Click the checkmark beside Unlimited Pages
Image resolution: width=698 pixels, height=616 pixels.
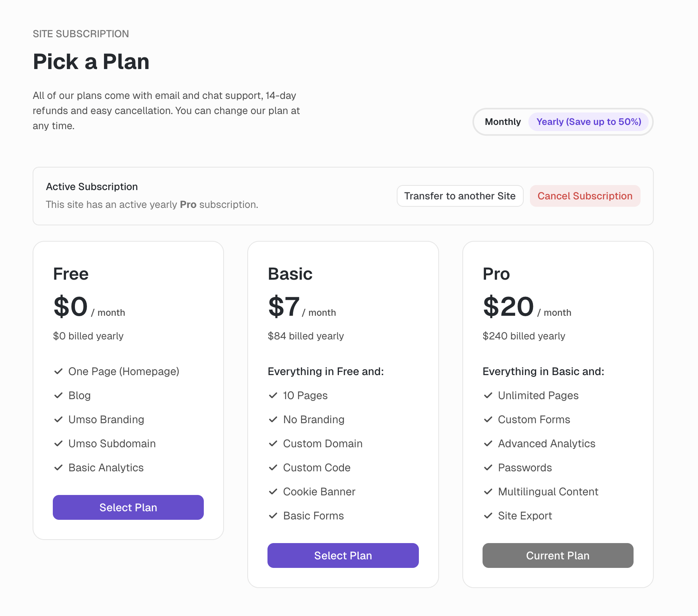(488, 395)
